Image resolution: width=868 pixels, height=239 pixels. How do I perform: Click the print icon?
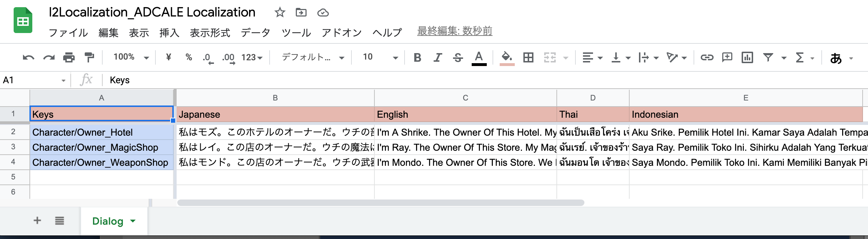click(69, 57)
